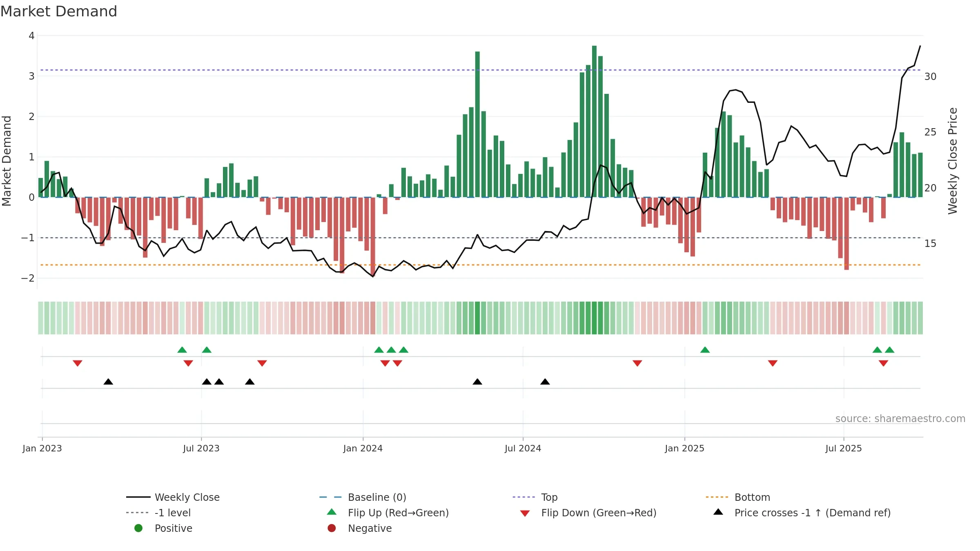Click the Market Demand y-axis title
Viewport: 980px width, 551px height.
pyautogui.click(x=7, y=161)
